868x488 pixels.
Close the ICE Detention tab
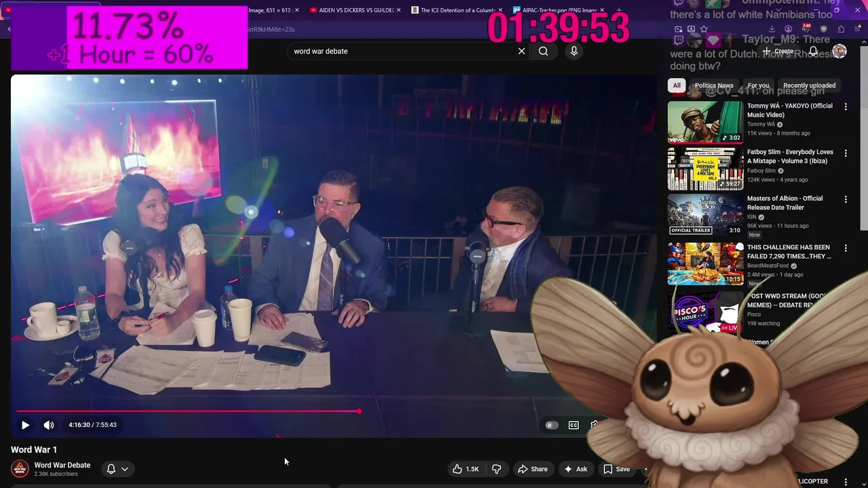tap(500, 10)
